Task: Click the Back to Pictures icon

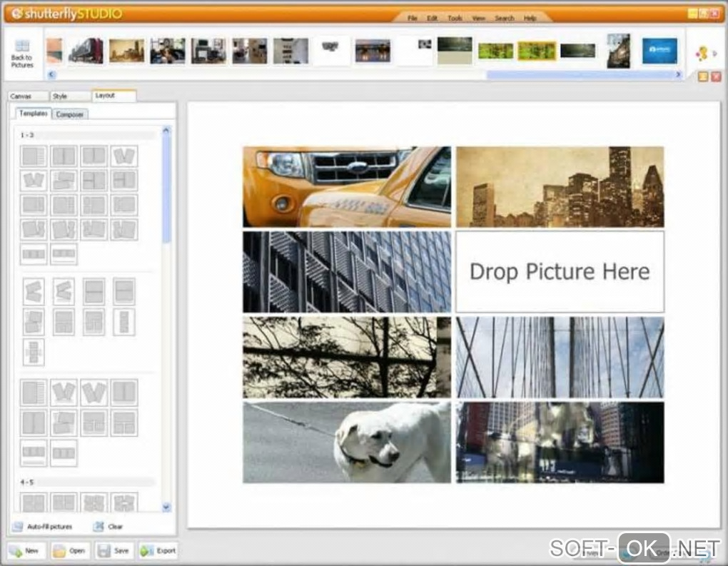Action: 22,46
